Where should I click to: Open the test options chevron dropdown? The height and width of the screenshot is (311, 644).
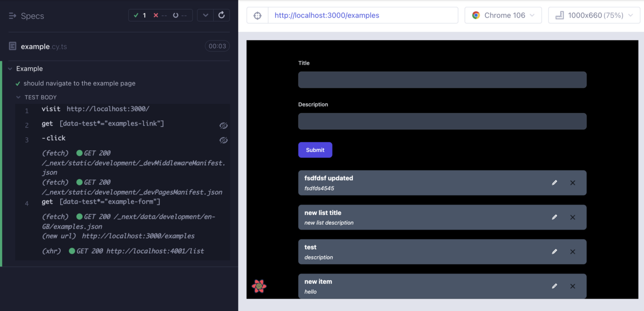pos(206,15)
